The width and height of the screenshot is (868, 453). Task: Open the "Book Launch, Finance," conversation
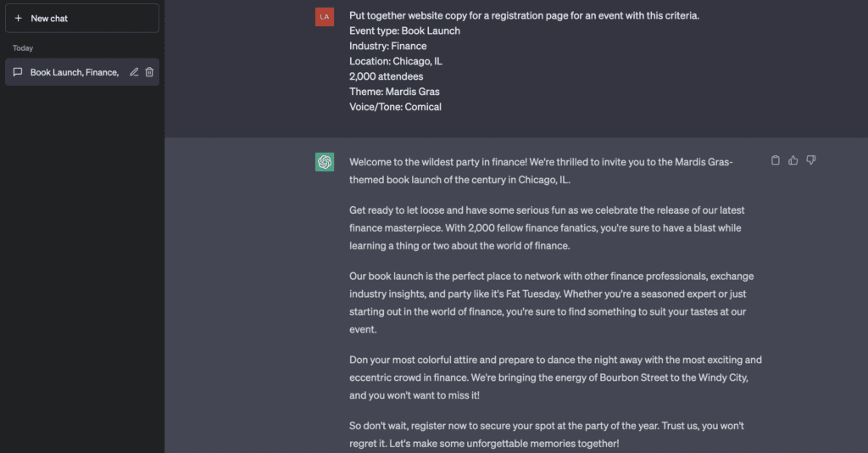click(82, 72)
